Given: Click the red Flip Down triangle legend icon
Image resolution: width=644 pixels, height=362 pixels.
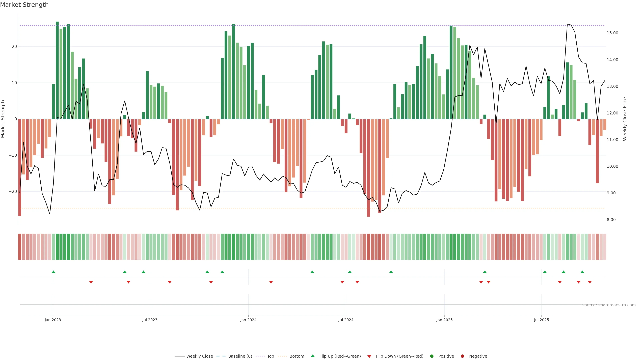Looking at the screenshot, I should pyautogui.click(x=369, y=356).
